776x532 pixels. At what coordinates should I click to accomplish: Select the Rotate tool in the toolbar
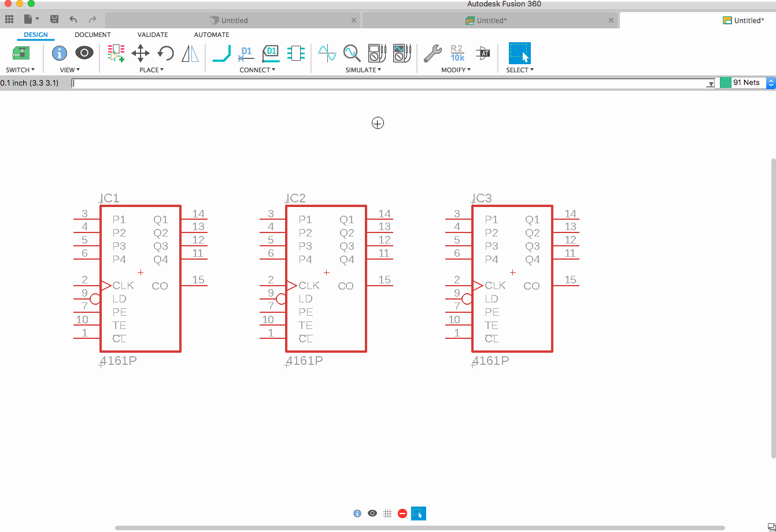(x=166, y=54)
